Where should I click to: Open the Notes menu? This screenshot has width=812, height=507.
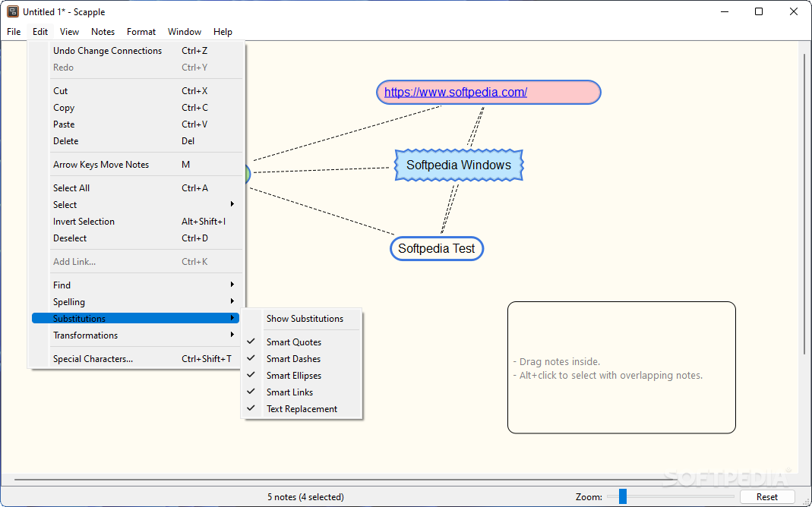tap(103, 32)
